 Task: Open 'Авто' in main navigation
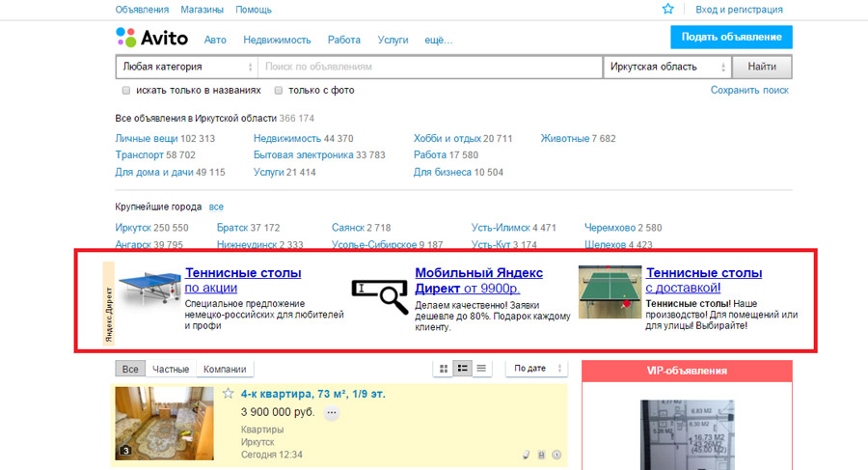215,40
